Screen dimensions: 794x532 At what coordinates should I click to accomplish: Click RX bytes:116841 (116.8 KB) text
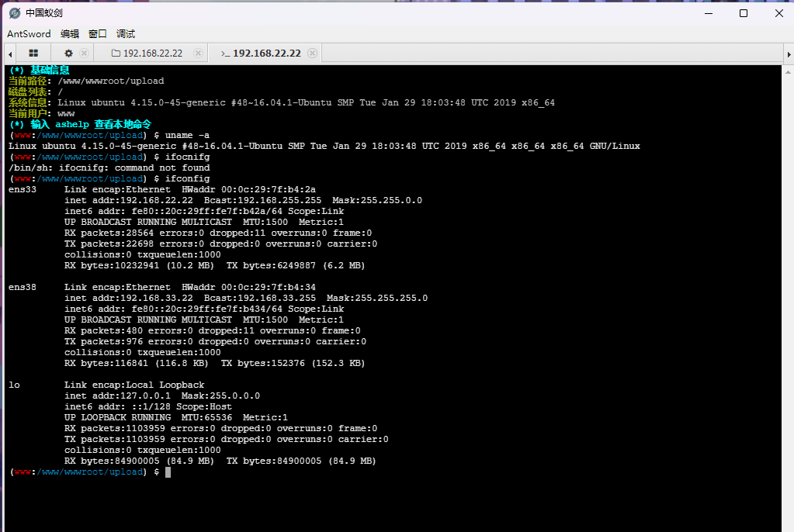coord(137,363)
